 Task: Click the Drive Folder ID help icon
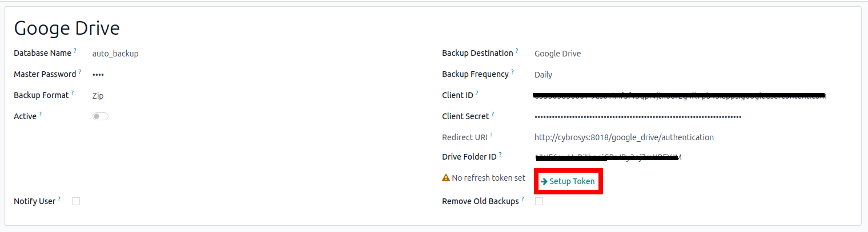pos(500,154)
